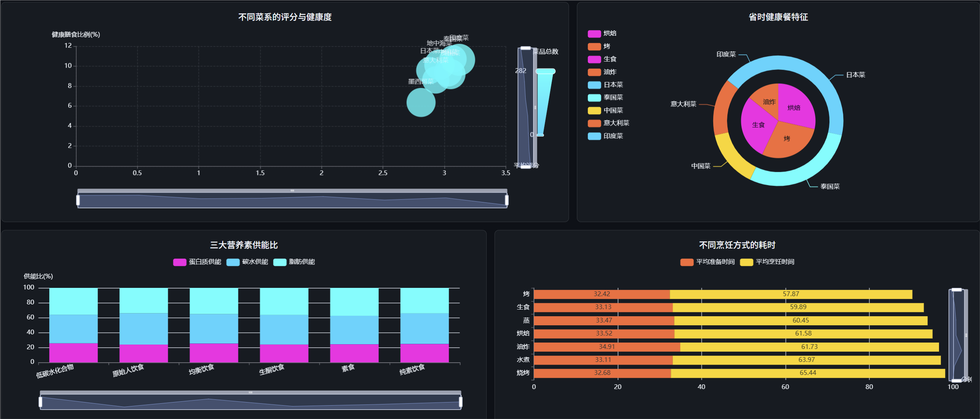Click the 32.42 preparation bar for 烤
Viewport: 980px width, 419px height.
(x=602, y=294)
